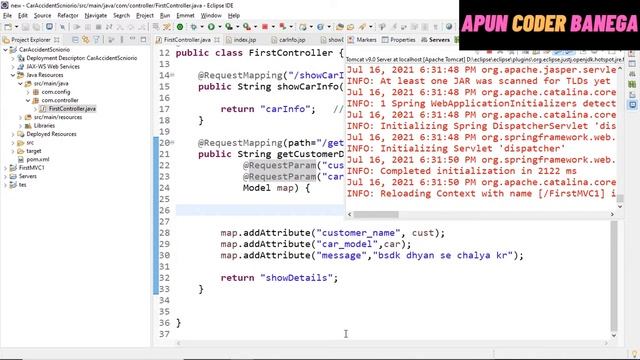Screen dimensions: 640x360
Task: Expand the com.config package
Action: [x=28, y=92]
